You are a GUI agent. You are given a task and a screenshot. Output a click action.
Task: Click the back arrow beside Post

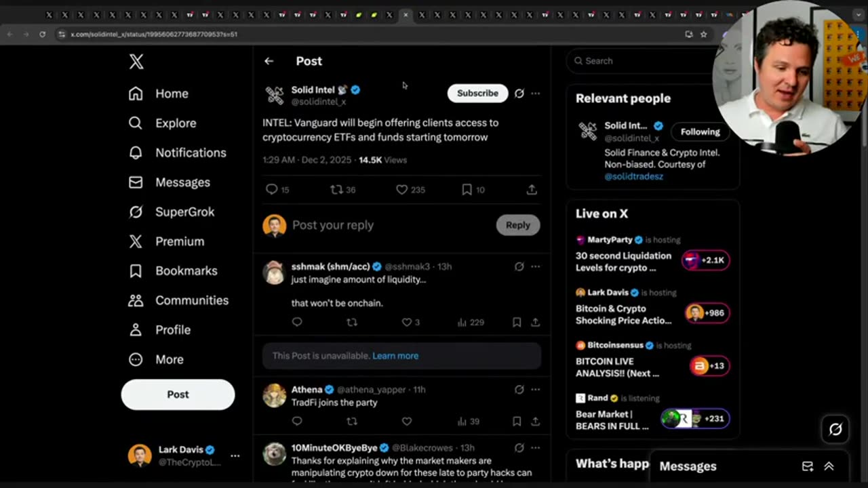pyautogui.click(x=269, y=61)
